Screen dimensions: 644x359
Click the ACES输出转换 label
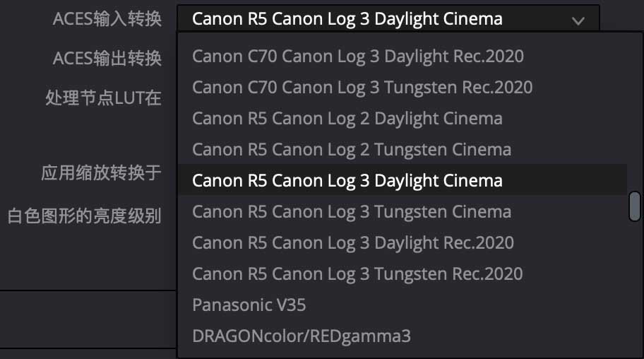[x=107, y=58]
